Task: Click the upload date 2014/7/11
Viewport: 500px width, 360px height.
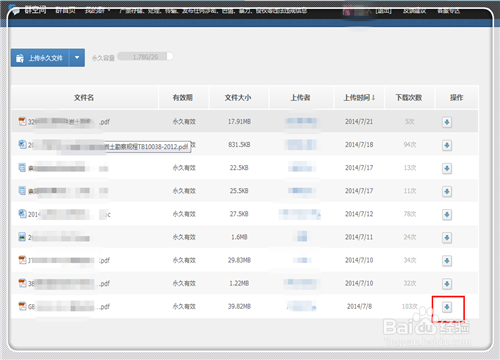Action: coord(359,237)
